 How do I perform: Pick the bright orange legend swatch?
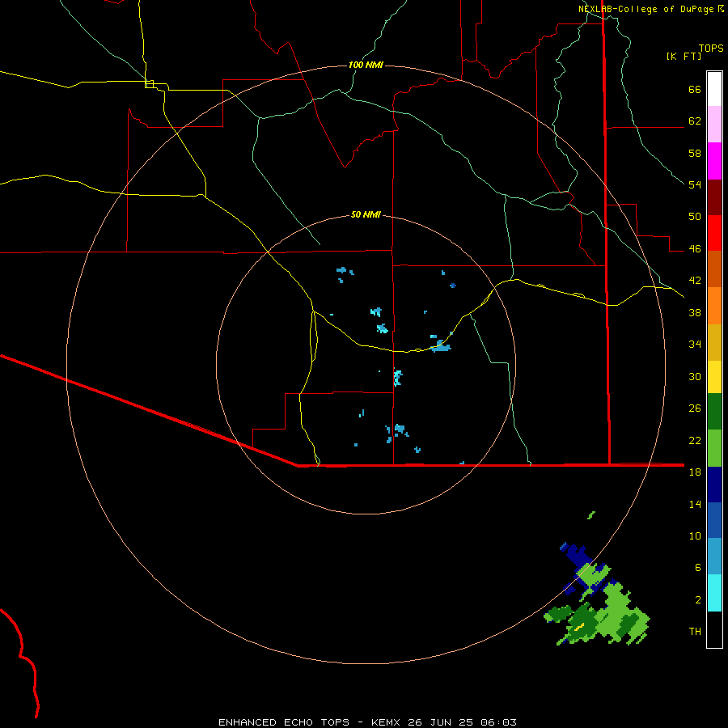pyautogui.click(x=714, y=306)
